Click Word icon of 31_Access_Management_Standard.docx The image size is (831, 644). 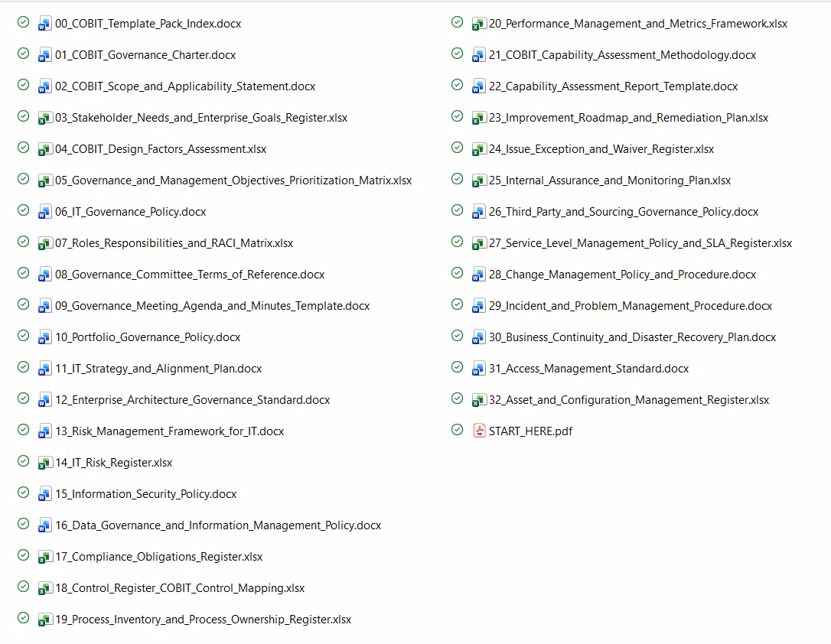(x=478, y=369)
